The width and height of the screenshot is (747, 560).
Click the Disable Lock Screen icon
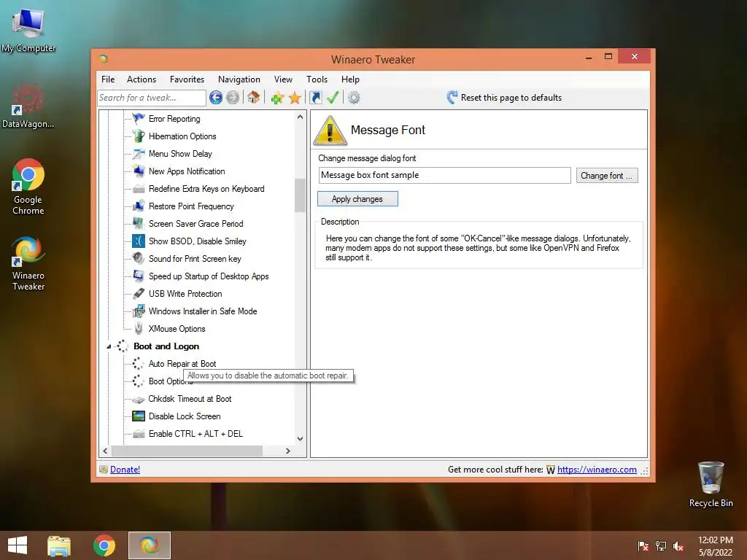(x=139, y=416)
